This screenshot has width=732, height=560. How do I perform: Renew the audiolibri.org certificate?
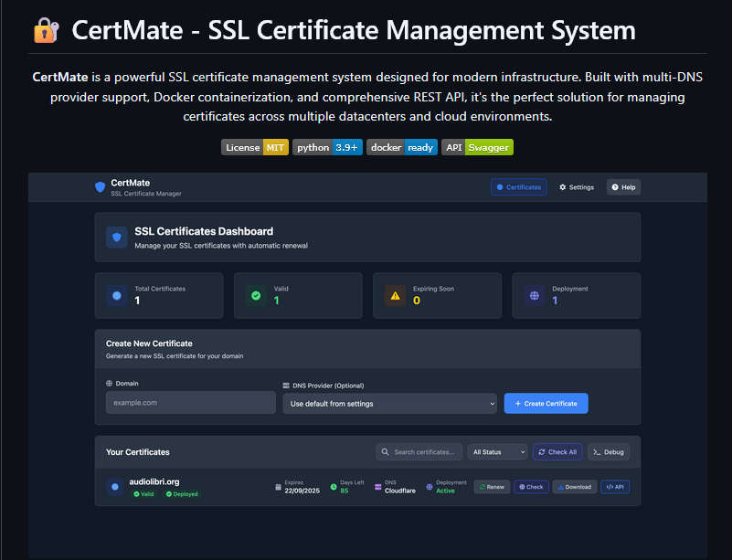coord(492,487)
